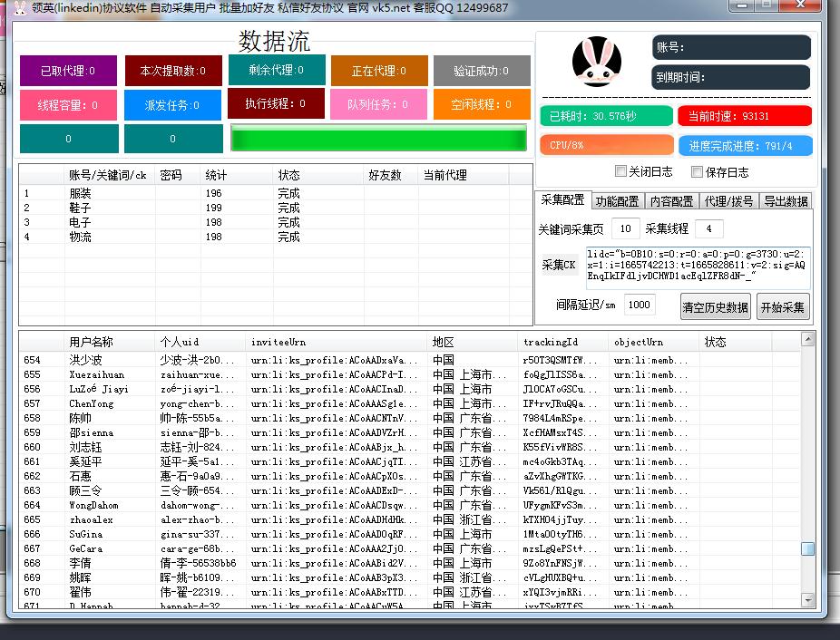Click the rabbit app icon in title bar
This screenshot has width=840, height=640.
pyautogui.click(x=20, y=8)
